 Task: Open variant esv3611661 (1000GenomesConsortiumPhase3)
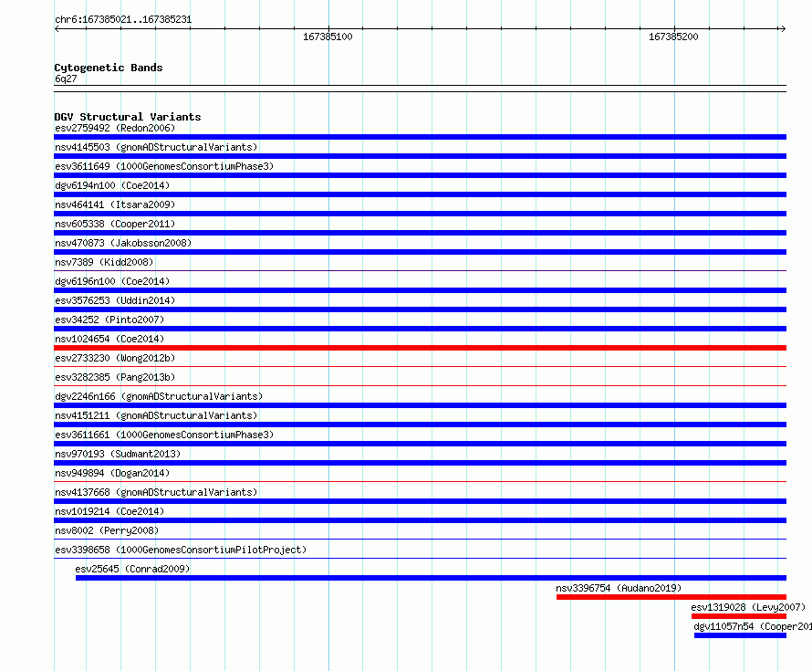point(164,435)
